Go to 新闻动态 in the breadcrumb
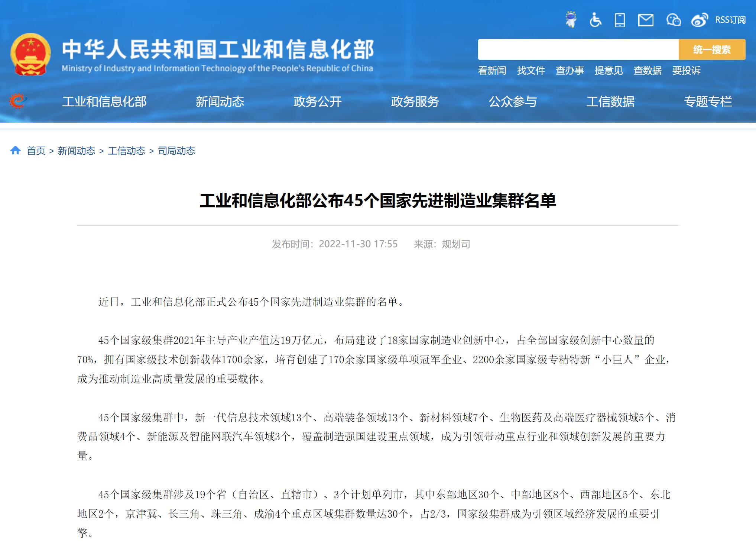The height and width of the screenshot is (544, 756). [x=77, y=151]
